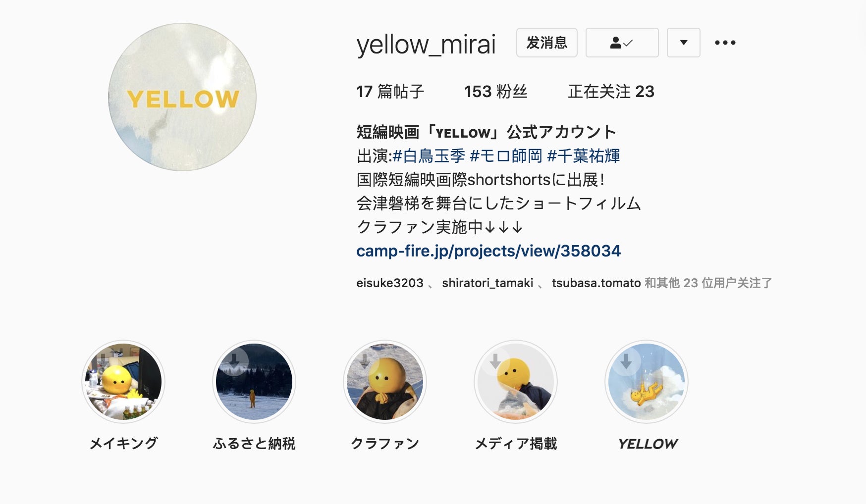
Task: View the 正在关注 23 following list
Action: pos(611,92)
